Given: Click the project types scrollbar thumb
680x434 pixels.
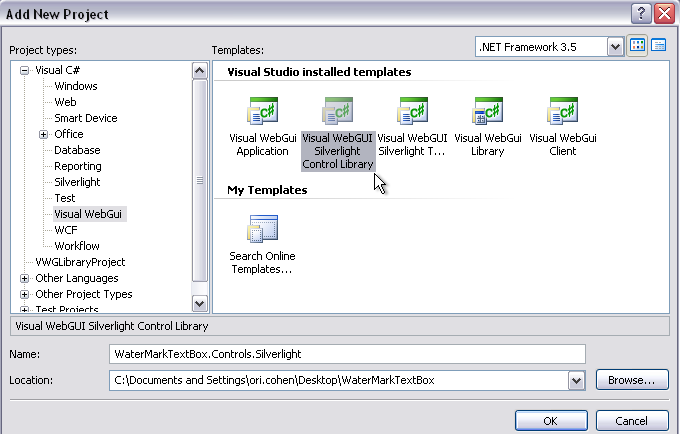Looking at the screenshot, I should click(x=199, y=180).
